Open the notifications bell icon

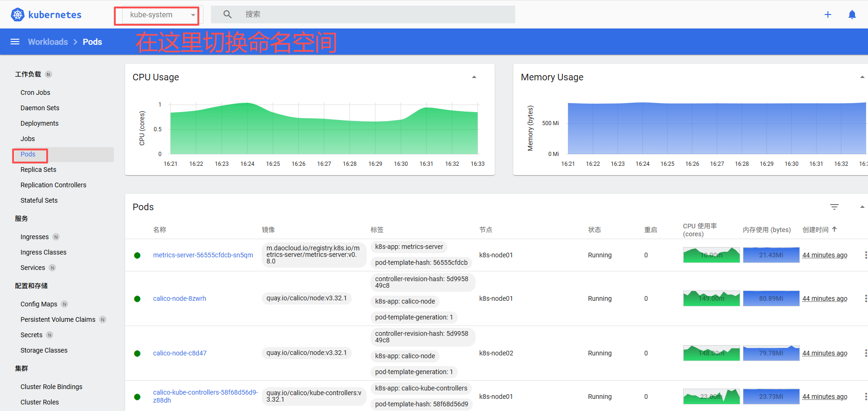point(852,14)
